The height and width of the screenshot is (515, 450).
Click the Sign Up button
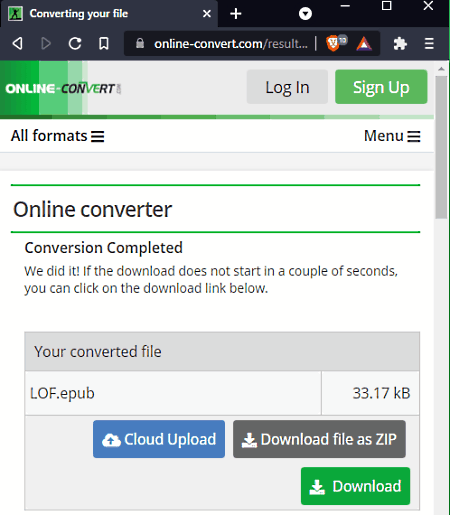381,87
